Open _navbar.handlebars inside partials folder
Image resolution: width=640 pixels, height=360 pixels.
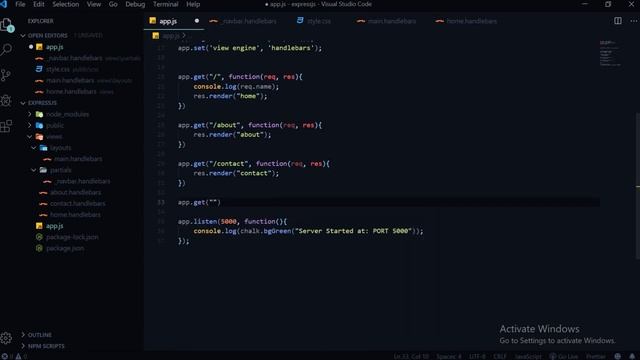[x=82, y=181]
